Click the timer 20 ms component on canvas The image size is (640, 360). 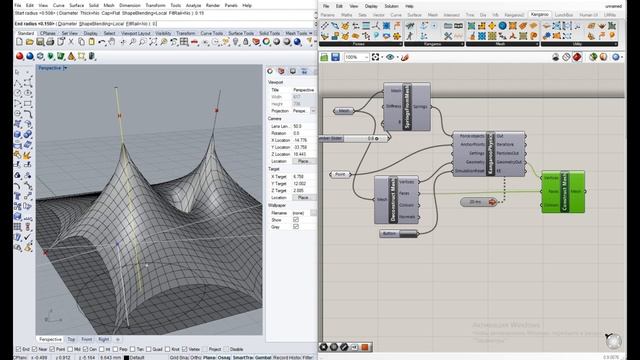coord(478,202)
